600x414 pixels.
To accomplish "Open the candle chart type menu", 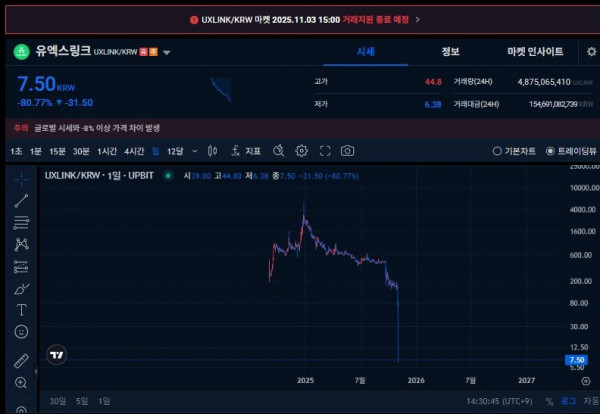I will pos(212,151).
